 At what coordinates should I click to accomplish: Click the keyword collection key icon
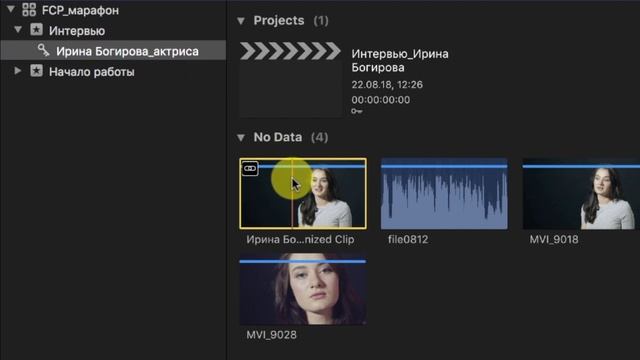[44, 50]
